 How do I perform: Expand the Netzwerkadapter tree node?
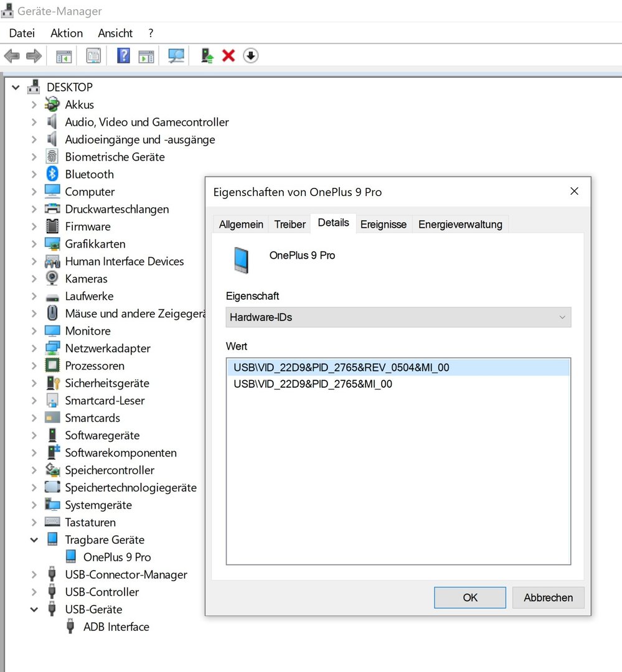pos(34,348)
